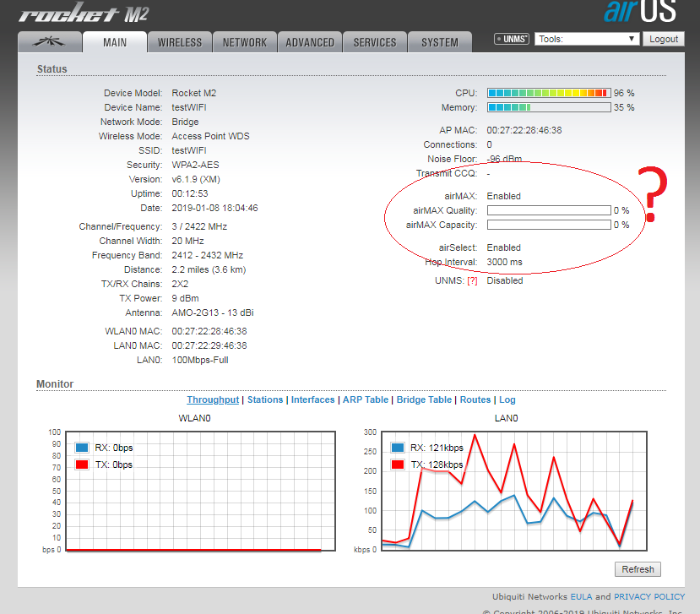Go to the SERVICES tab
This screenshot has height=614, width=700.
pos(375,42)
